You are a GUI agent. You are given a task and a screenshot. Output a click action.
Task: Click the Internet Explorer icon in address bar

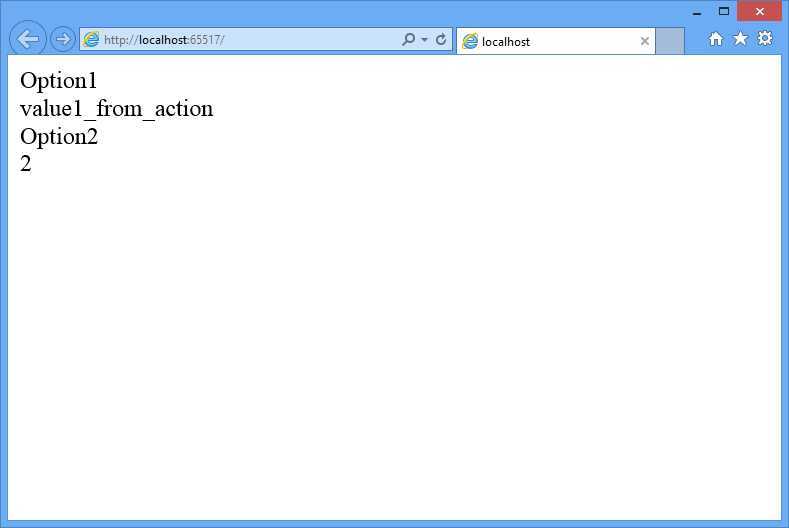click(x=91, y=39)
